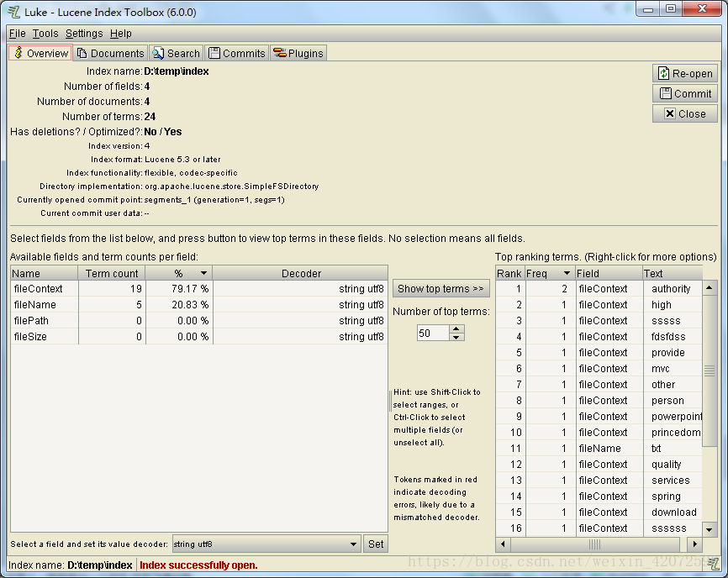Screen dimensions: 728x578
Task: Click vertical scrollbar thumb in terms list
Action: [709, 370]
